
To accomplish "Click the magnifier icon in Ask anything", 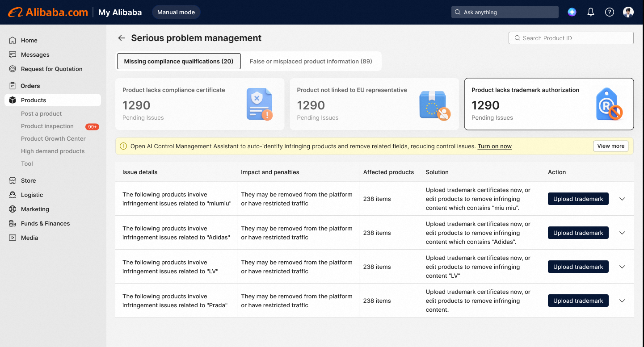I will [x=458, y=12].
